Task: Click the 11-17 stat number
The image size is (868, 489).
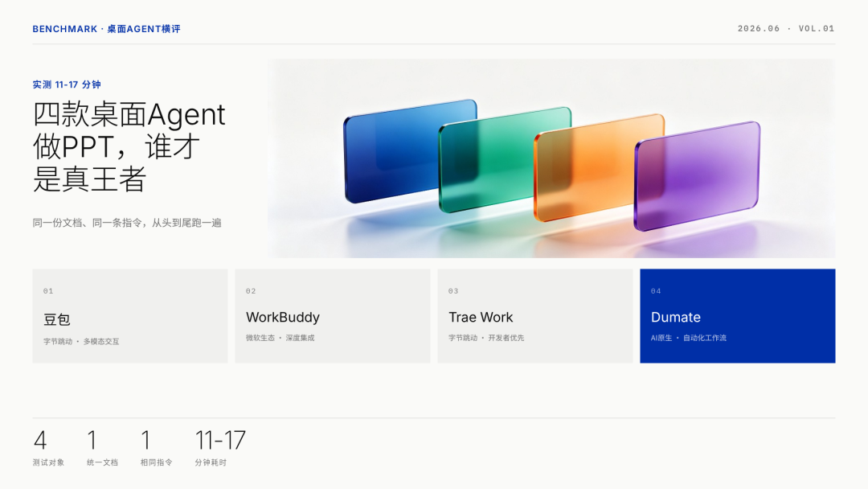Action: pos(219,441)
